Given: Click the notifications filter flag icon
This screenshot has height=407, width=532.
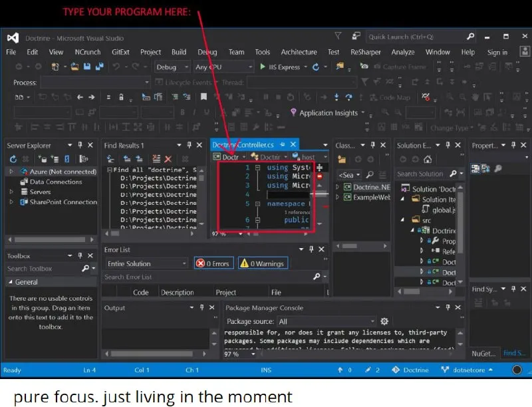Looking at the screenshot, I should 338,36.
